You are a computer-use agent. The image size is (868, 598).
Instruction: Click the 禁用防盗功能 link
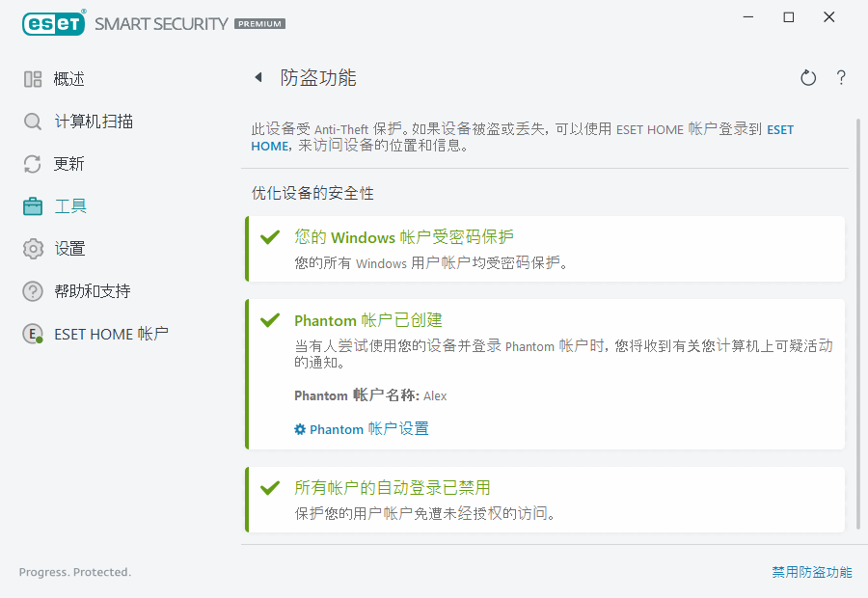pos(812,571)
